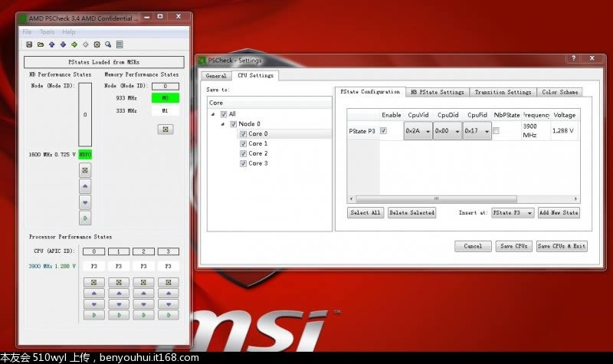Click the green play button under CPU 0
613x364 pixels.
pyautogui.click(x=93, y=315)
